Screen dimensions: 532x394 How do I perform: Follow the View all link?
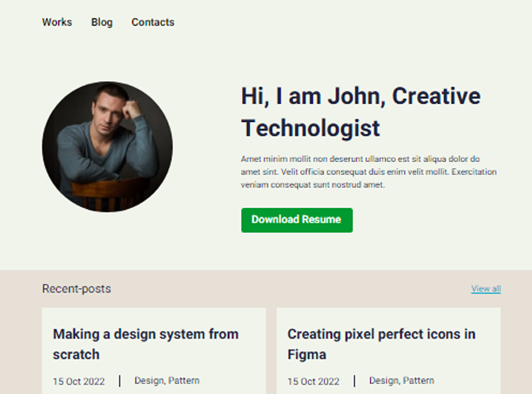[x=486, y=289]
